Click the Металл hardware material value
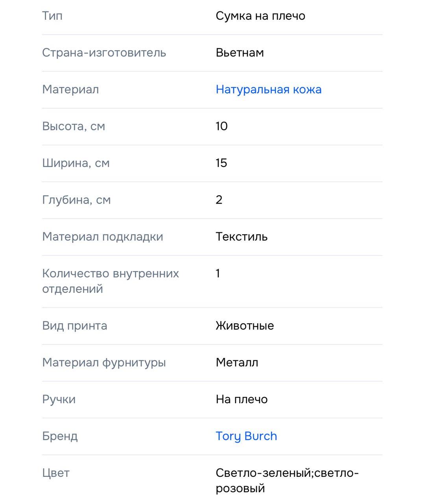425x504 pixels. (237, 363)
